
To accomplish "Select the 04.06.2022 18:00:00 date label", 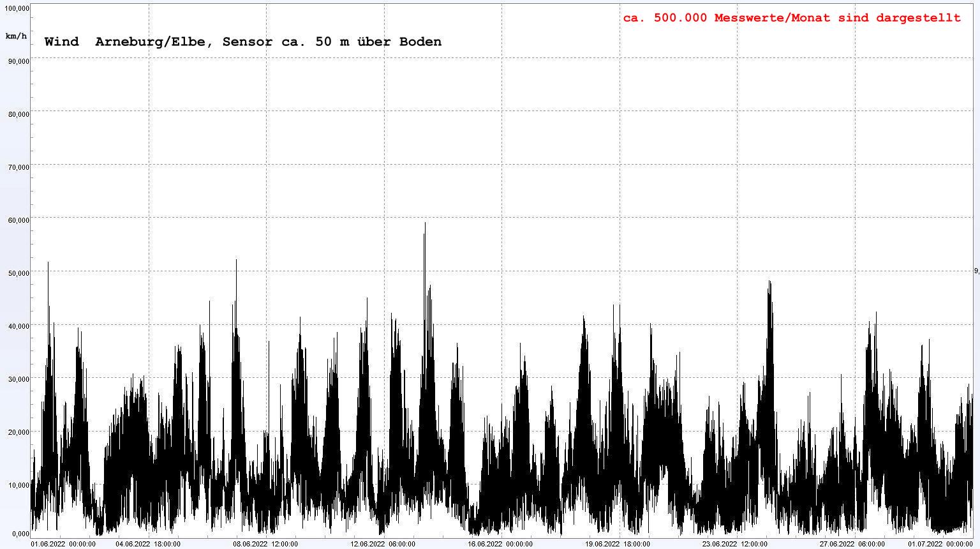I will [147, 544].
